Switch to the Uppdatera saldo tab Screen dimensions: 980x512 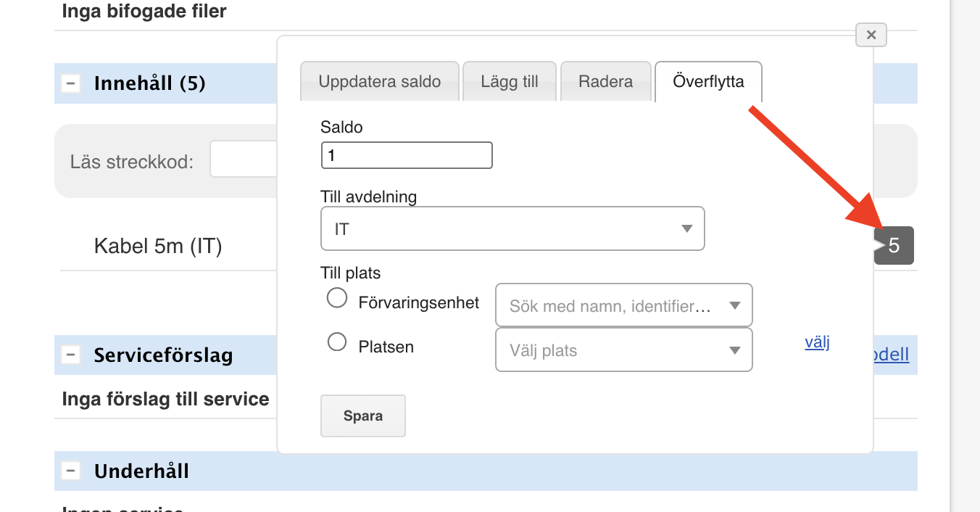380,81
